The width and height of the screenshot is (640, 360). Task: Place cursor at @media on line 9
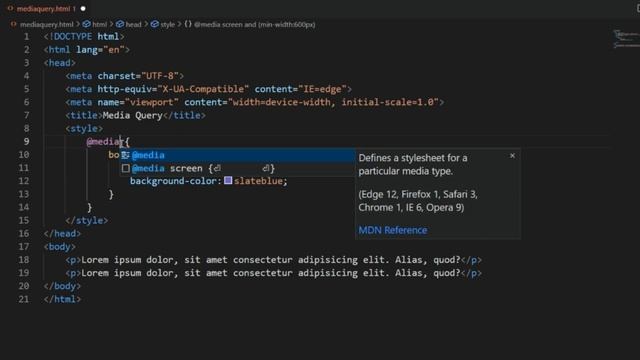(103, 142)
